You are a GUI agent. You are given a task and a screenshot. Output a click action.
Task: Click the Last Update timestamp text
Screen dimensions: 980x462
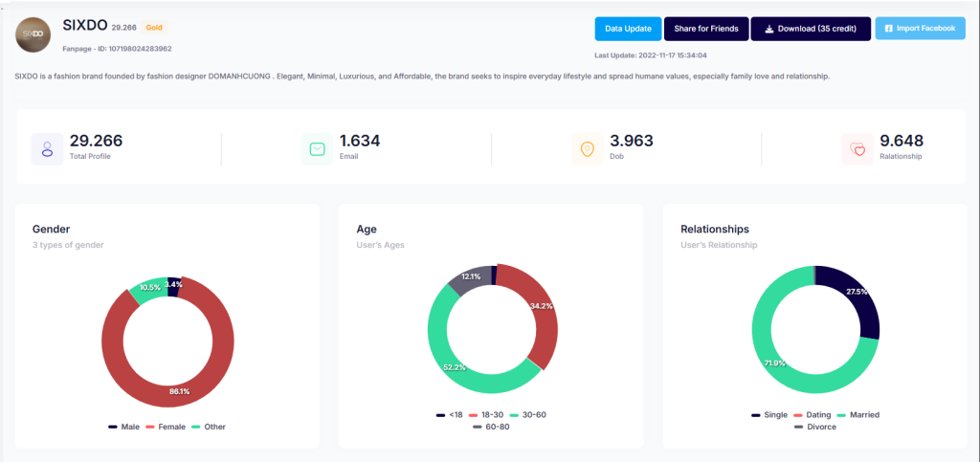651,55
